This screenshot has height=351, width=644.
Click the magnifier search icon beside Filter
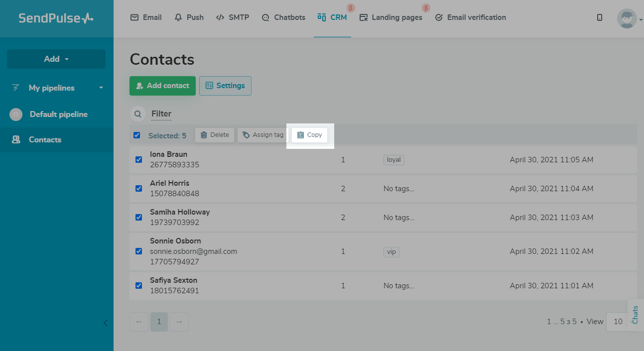point(138,114)
